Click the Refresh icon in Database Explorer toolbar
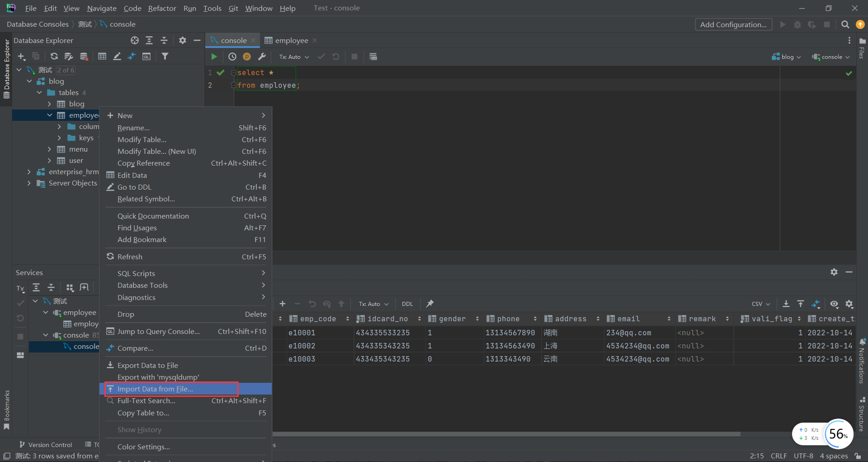The width and height of the screenshot is (868, 462). pos(54,57)
